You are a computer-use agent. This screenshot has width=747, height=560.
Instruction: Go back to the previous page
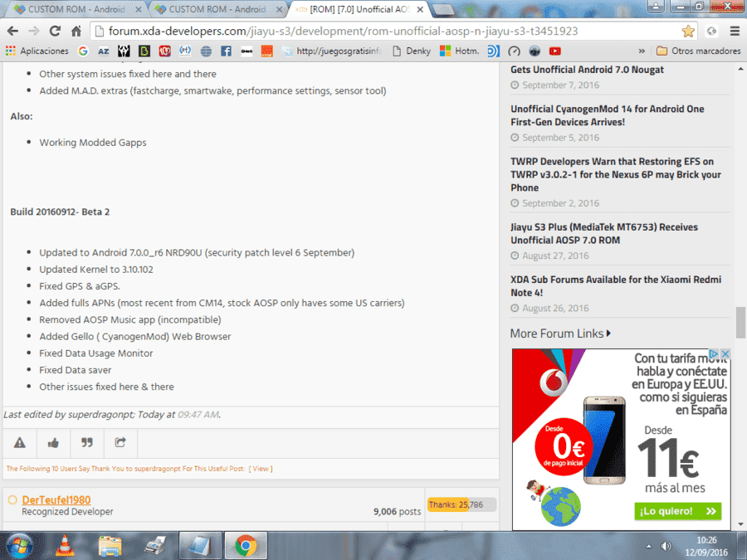point(12,32)
